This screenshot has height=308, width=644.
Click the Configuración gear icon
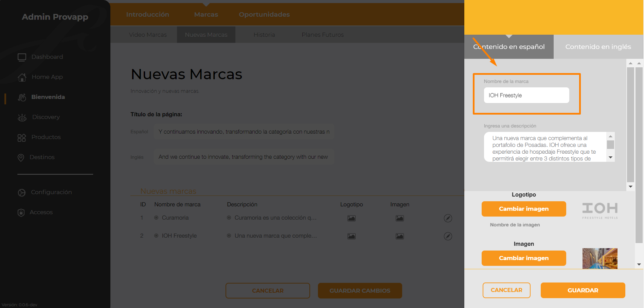click(22, 192)
